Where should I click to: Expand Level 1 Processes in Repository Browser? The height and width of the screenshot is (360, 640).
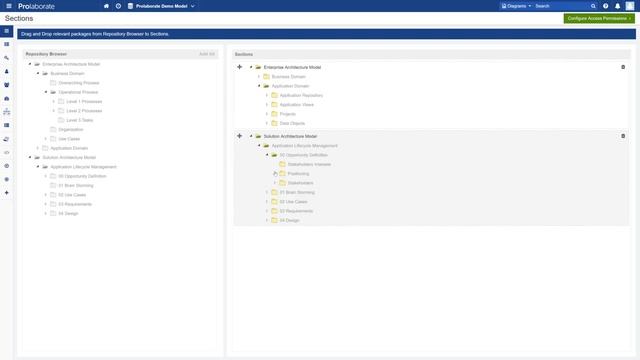click(54, 102)
